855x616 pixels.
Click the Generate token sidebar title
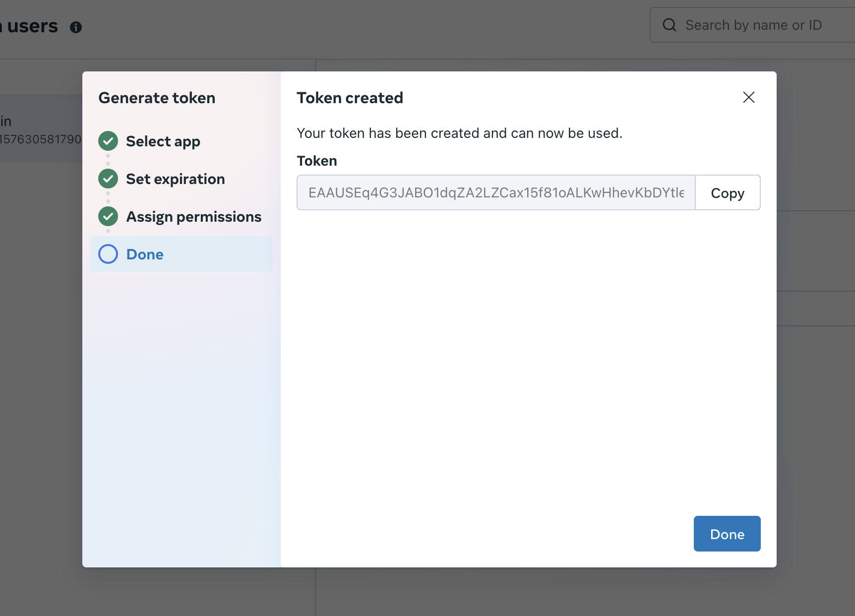(157, 98)
